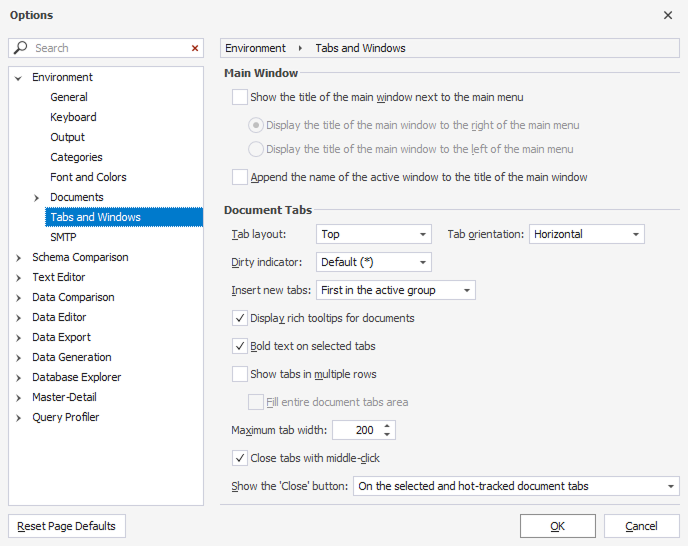The image size is (688, 546).
Task: Expand the Data Comparison node
Action: click(18, 298)
